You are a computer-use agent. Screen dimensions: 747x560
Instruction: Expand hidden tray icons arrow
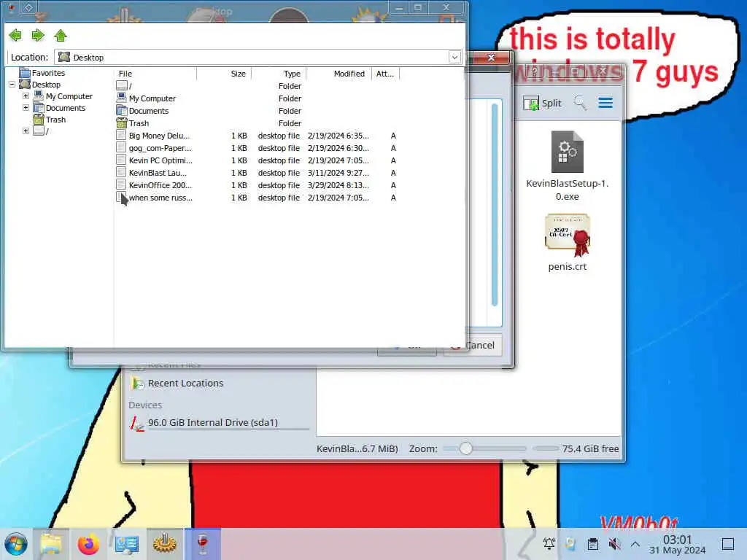[x=635, y=543]
